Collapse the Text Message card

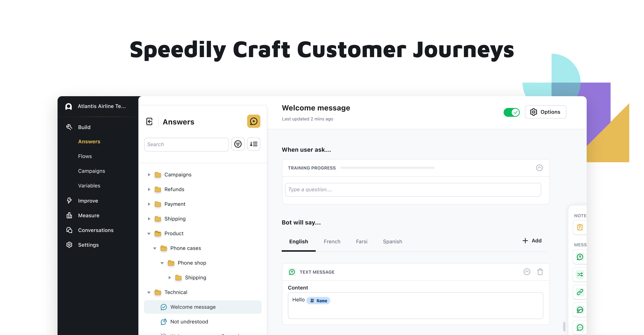[527, 272]
